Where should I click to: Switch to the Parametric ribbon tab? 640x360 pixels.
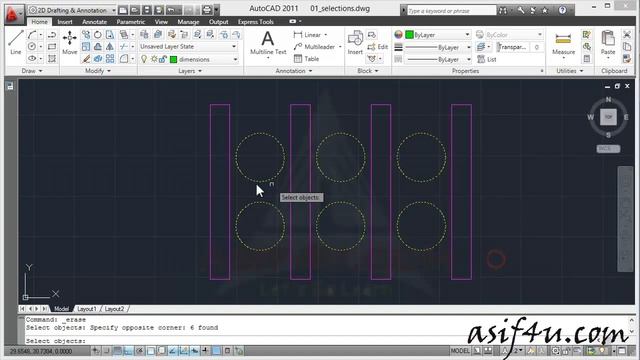[x=131, y=22]
